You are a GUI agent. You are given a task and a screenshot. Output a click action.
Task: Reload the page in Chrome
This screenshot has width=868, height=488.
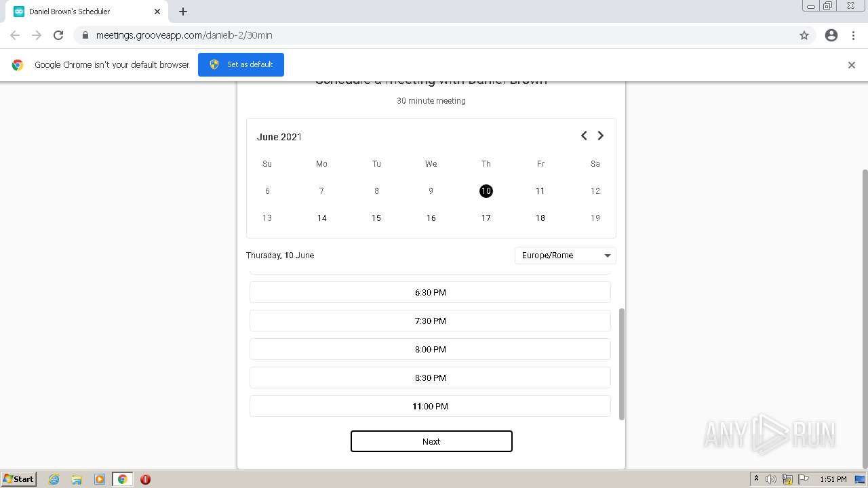tap(58, 35)
